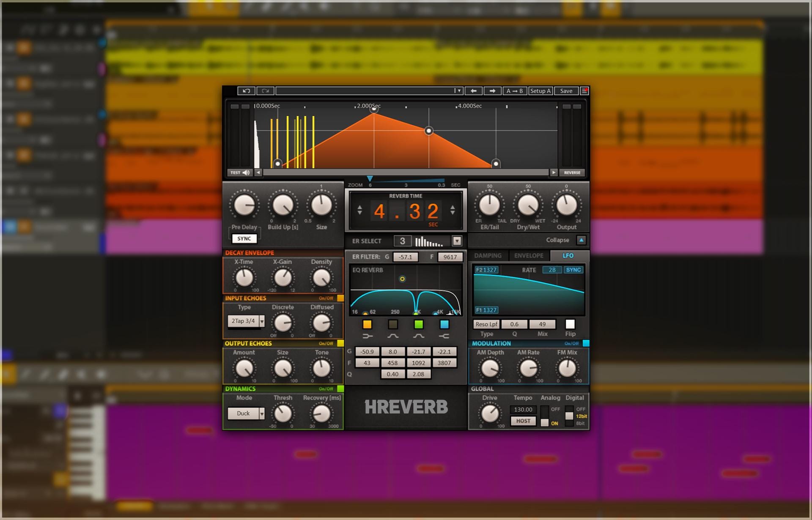Click the Tempo 130.00 field
This screenshot has height=520, width=812.
pos(523,410)
